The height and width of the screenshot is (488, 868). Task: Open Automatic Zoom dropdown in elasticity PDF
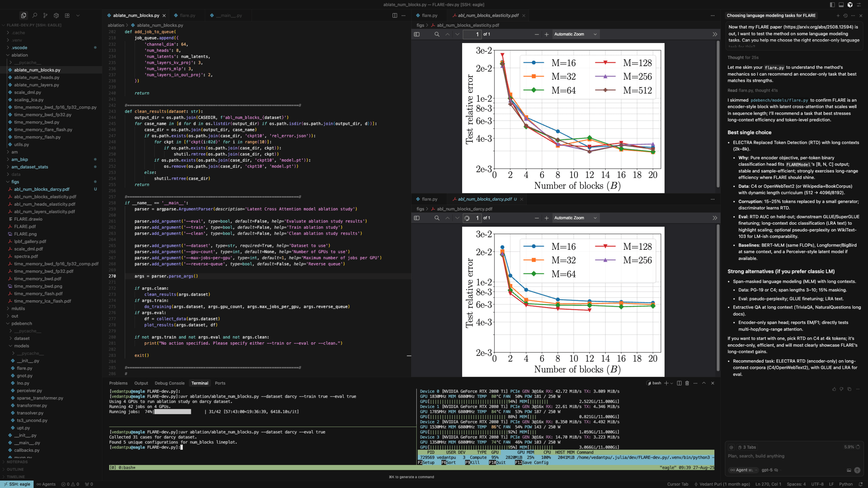575,34
